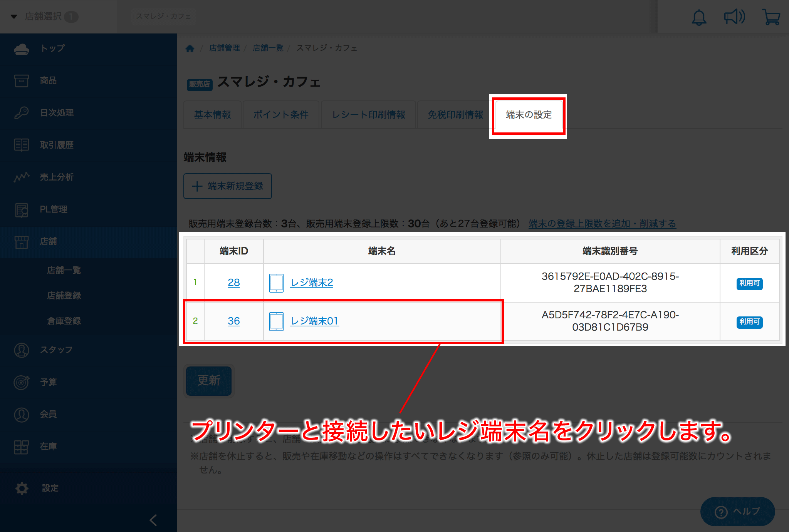Click the レジ端末01 terminal name link

pos(314,321)
